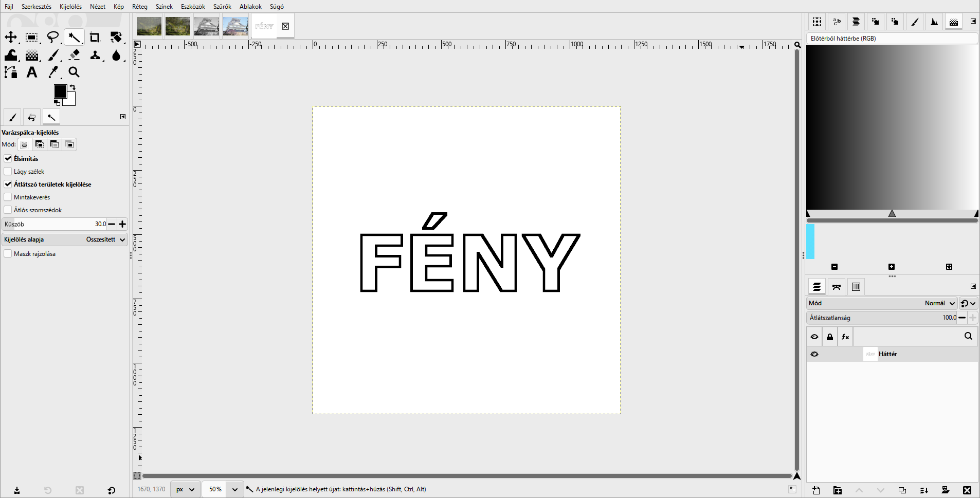Open the tool options panel menu arrow

click(x=123, y=117)
